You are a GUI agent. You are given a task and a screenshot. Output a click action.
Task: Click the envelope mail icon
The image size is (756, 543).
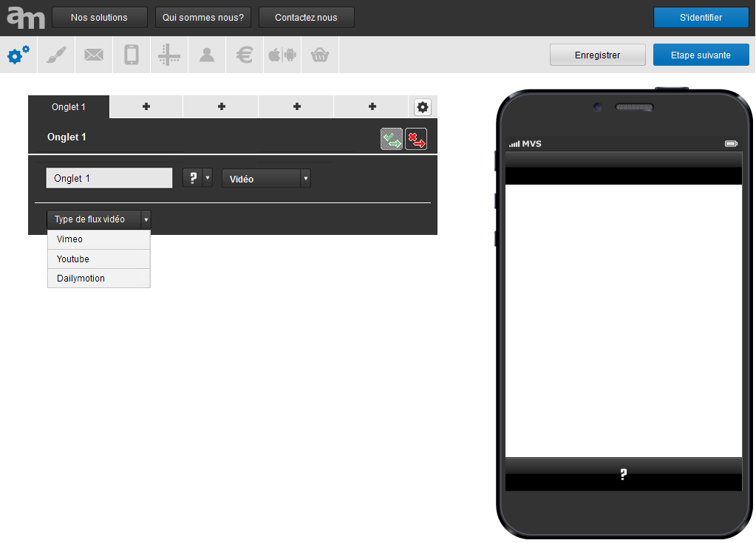tap(94, 55)
